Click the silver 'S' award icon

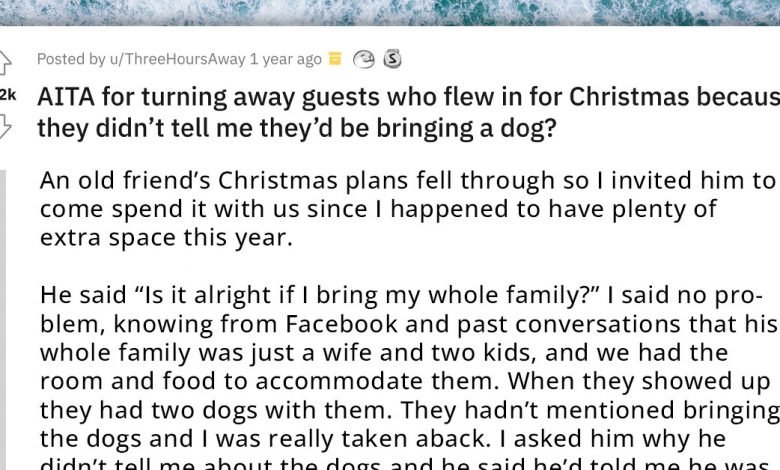pyautogui.click(x=392, y=59)
